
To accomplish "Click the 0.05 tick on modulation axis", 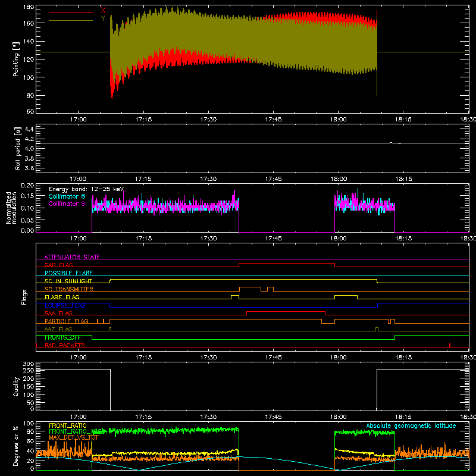I will coord(27,220).
